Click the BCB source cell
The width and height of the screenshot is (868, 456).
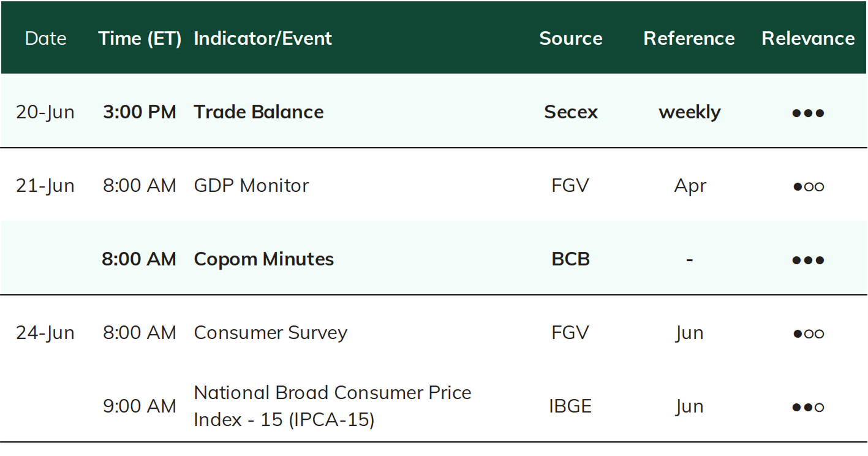[570, 259]
